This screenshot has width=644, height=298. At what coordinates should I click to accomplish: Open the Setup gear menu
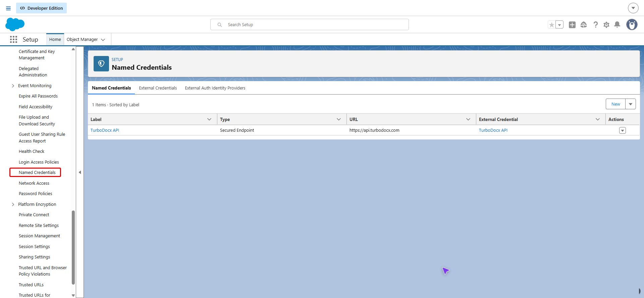coord(606,25)
